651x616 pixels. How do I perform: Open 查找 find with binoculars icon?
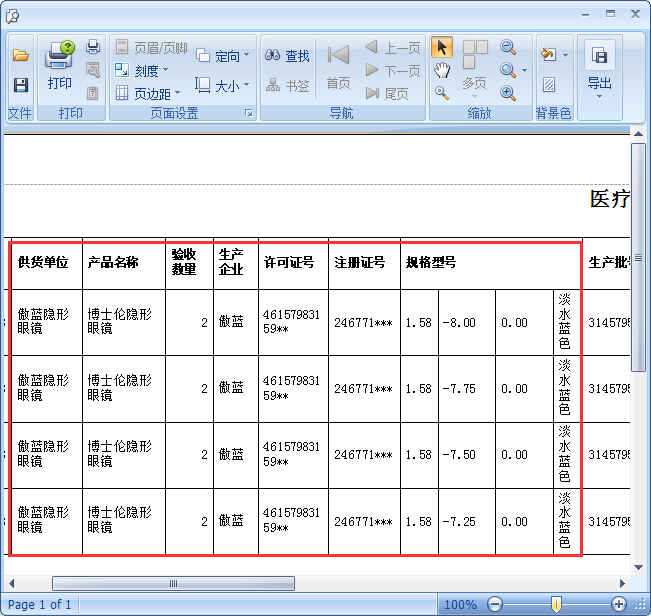(x=288, y=56)
